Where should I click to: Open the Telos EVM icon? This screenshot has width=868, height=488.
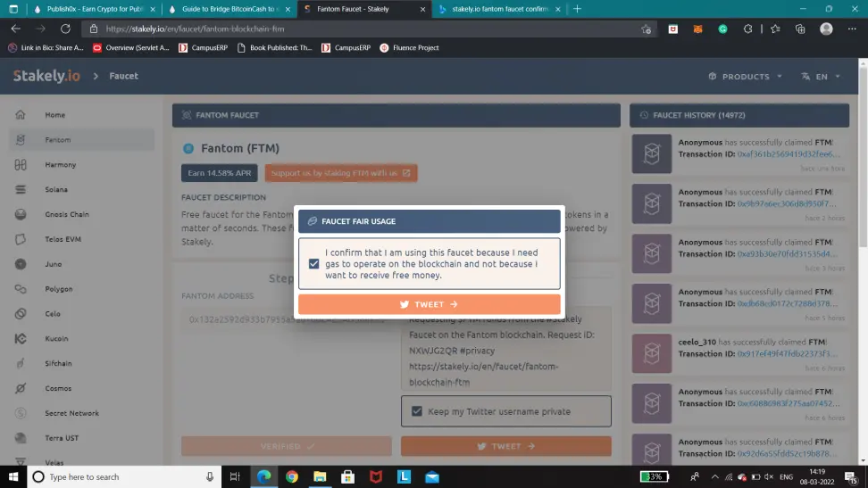21,239
